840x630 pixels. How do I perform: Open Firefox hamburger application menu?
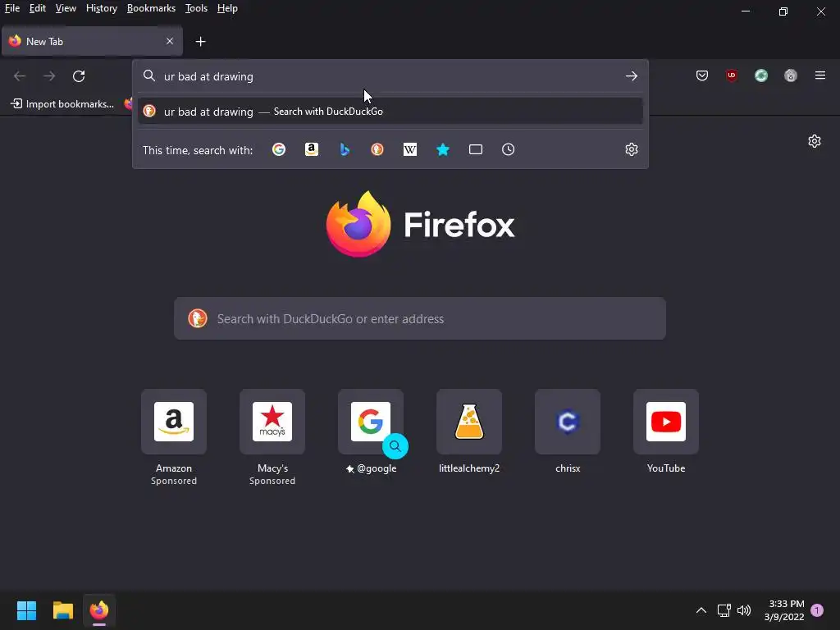(820, 75)
